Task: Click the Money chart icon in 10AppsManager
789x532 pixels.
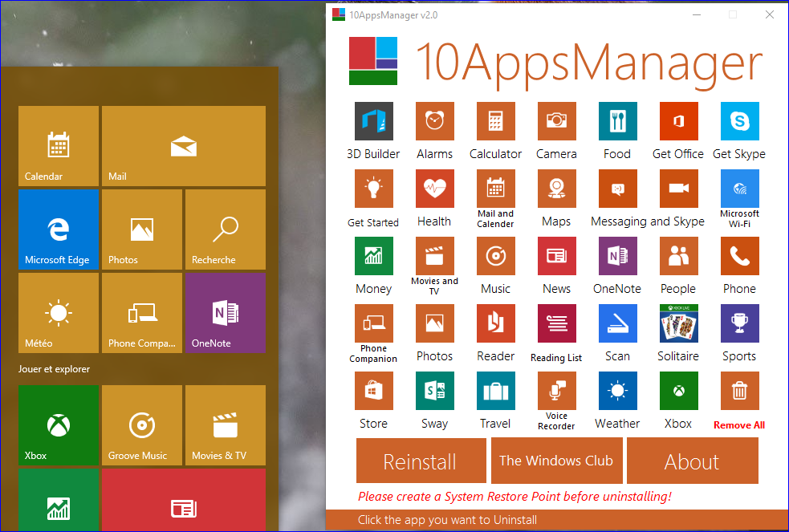Action: tap(373, 256)
